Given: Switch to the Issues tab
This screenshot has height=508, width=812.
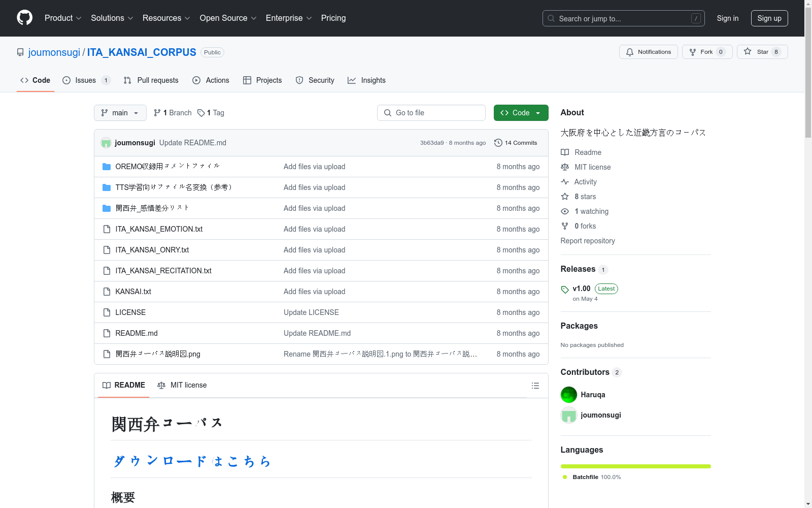Looking at the screenshot, I should [x=86, y=80].
